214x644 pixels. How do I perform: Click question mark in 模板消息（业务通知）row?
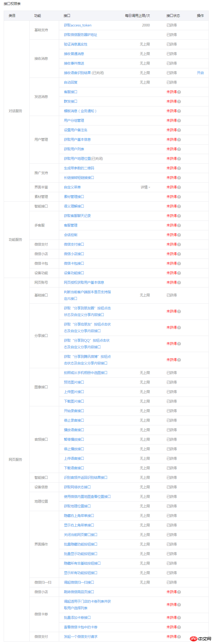(x=179, y=111)
